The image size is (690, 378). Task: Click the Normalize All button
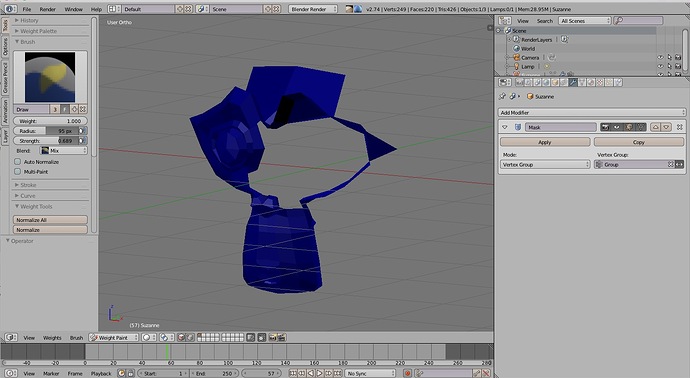[x=50, y=220]
